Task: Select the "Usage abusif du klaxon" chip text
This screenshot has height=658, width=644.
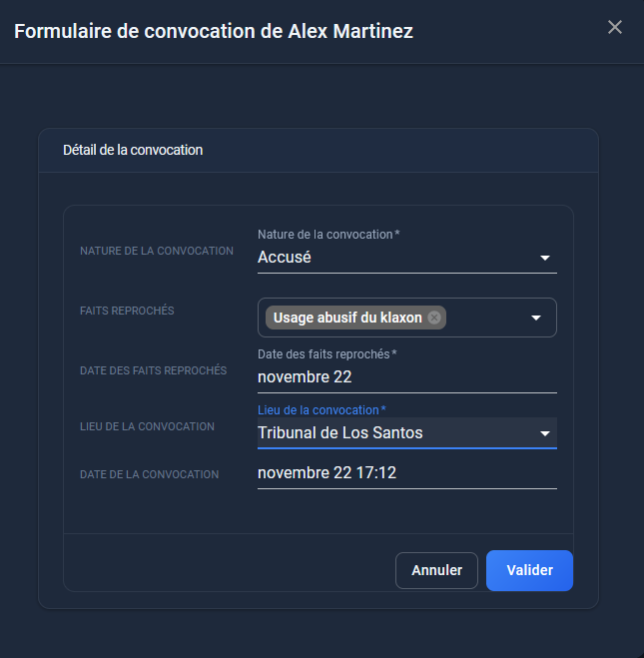Action: pyautogui.click(x=347, y=318)
